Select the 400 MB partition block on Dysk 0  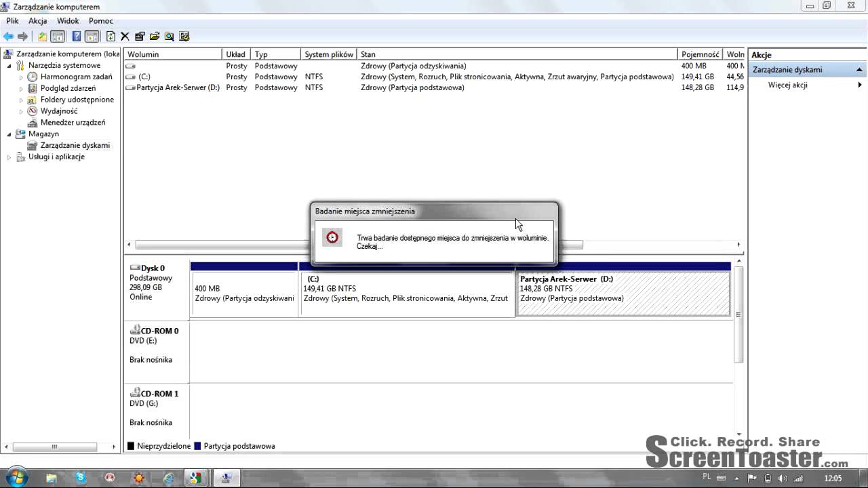[244, 293]
